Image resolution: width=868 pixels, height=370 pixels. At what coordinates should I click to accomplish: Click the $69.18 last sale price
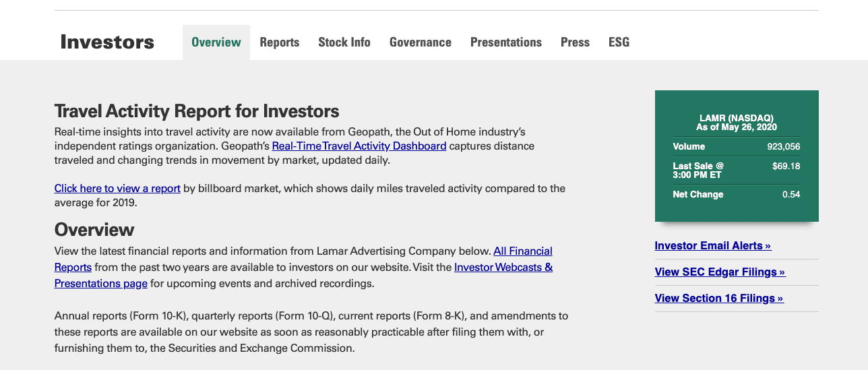pos(786,166)
